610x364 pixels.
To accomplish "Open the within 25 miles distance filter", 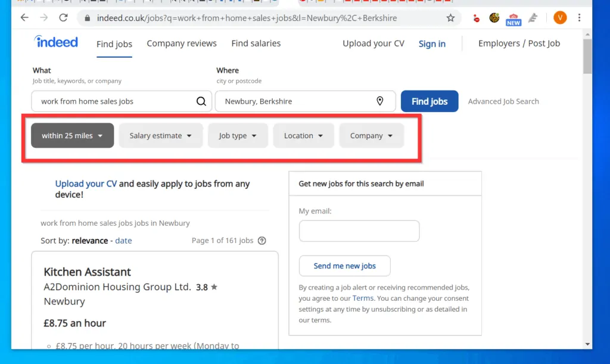I will click(x=71, y=135).
